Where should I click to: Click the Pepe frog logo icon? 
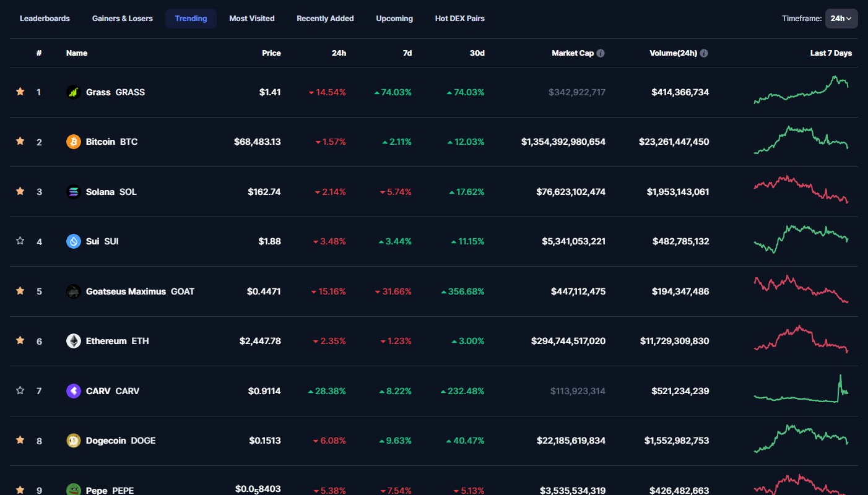pyautogui.click(x=74, y=490)
